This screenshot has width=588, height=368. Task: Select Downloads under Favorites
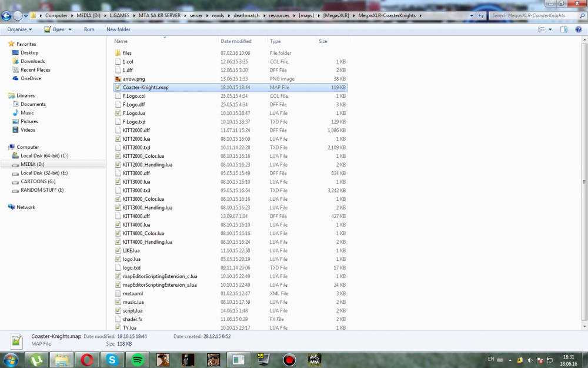click(x=32, y=61)
